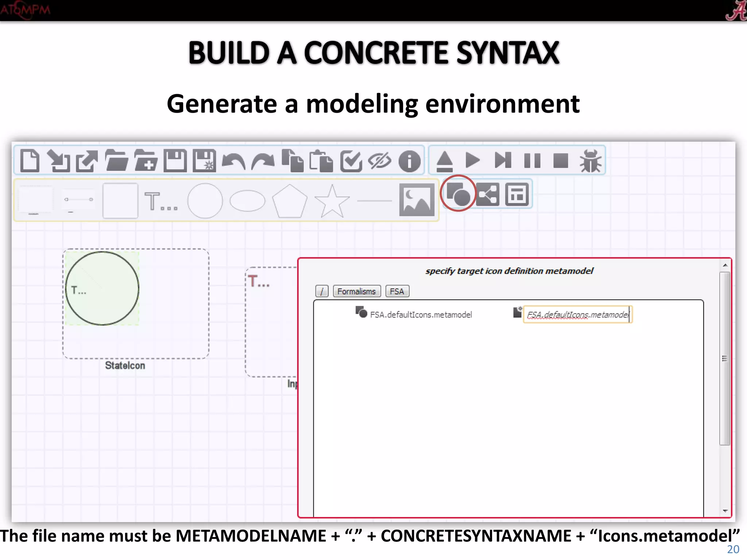747x560 pixels.
Task: Select the star shape tool
Action: click(332, 201)
